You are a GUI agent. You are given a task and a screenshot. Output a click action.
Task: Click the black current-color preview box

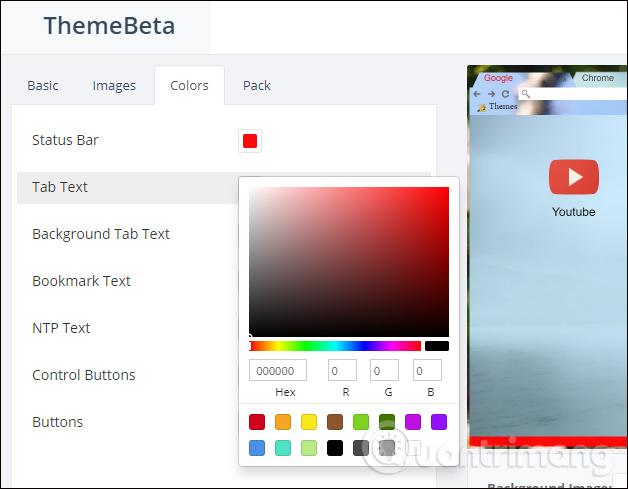[437, 346]
